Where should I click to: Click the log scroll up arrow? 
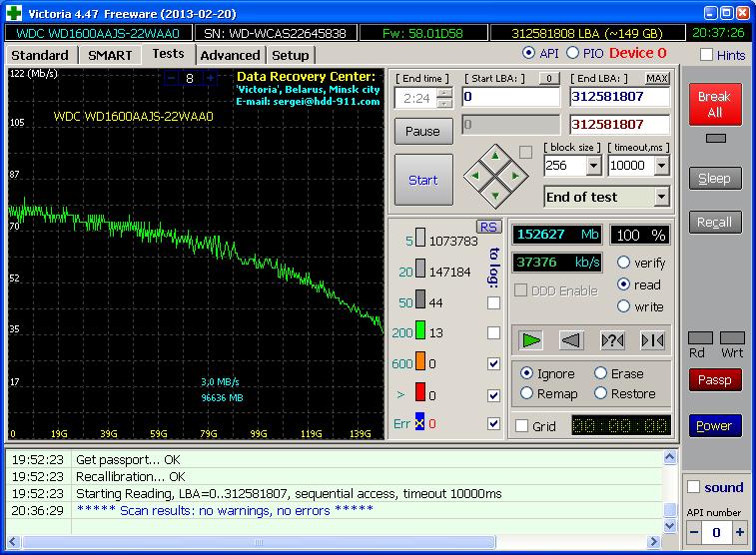[x=670, y=457]
